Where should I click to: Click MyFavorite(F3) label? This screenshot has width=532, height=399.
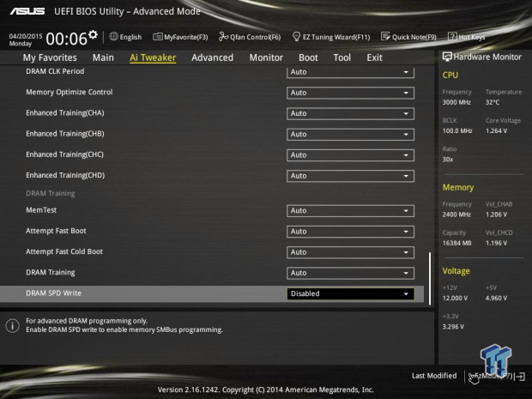point(186,37)
